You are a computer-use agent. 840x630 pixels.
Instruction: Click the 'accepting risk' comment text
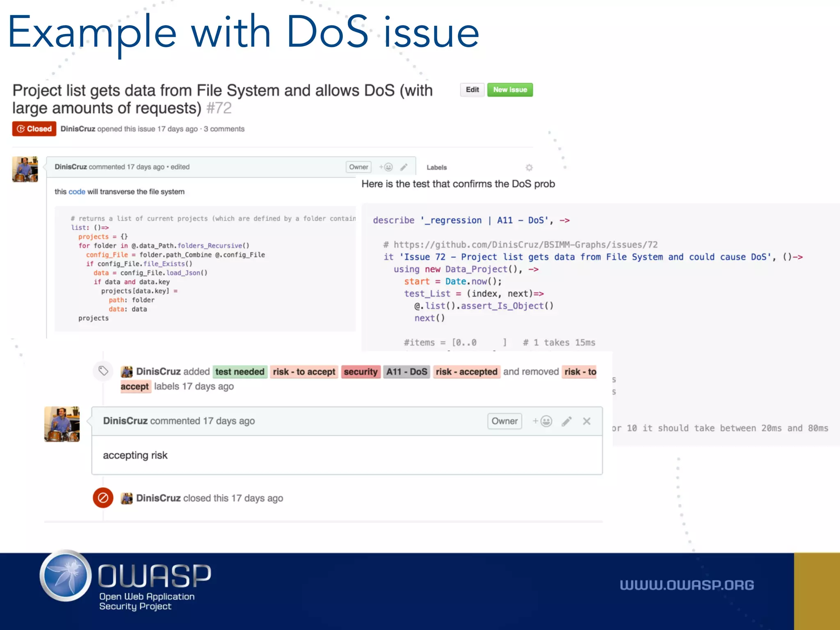click(135, 455)
